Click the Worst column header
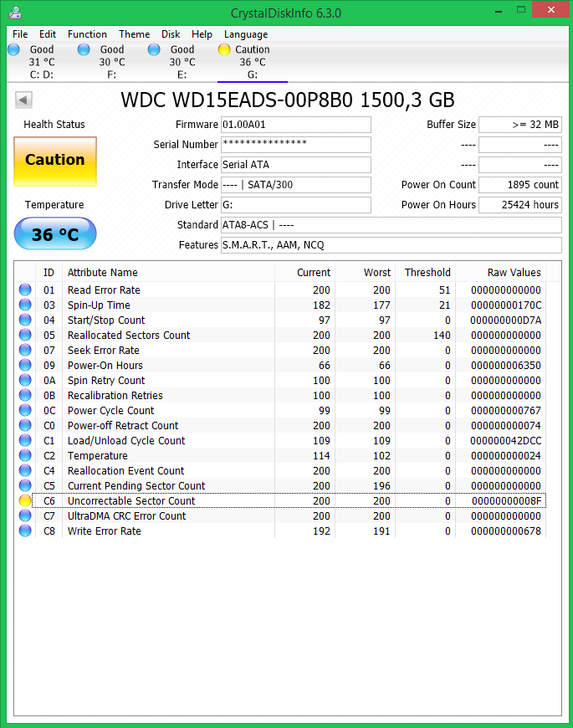This screenshot has width=573, height=728. click(366, 273)
